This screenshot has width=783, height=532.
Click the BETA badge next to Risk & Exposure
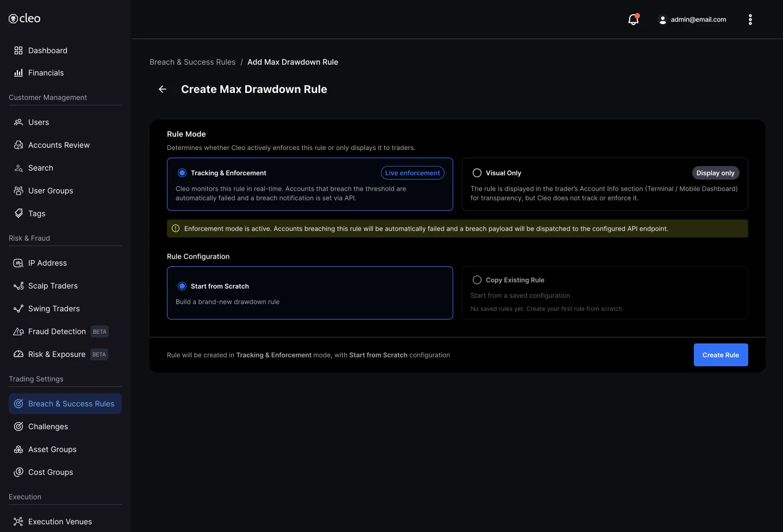coord(99,354)
